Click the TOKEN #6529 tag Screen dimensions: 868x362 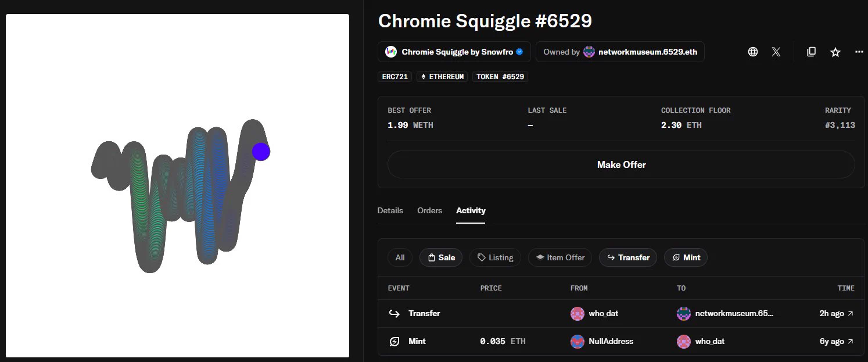click(500, 77)
